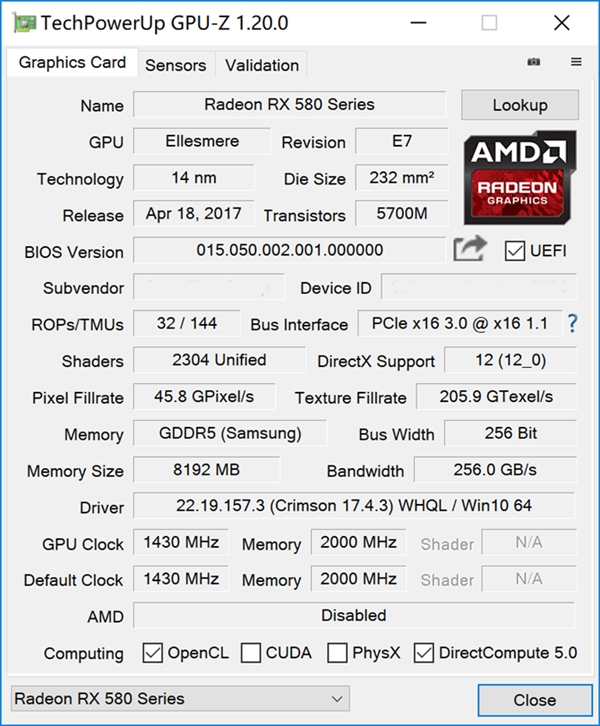Screen dimensions: 600x726
Task: Select the Graphics Card tab
Action: [x=73, y=63]
